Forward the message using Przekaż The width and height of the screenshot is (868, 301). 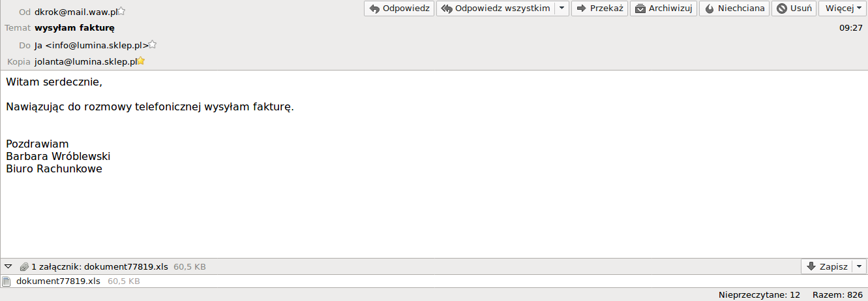[599, 8]
